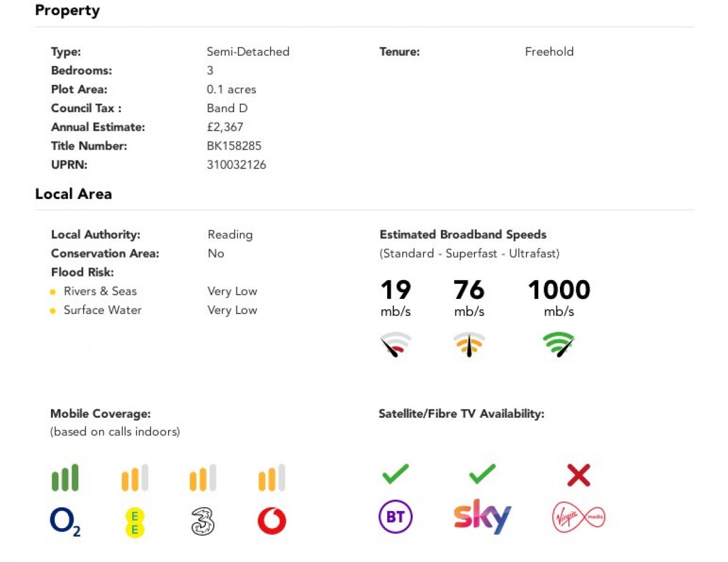Click the UPRN value 310032126
Viewport: 728px width, 562px height.
pos(236,165)
